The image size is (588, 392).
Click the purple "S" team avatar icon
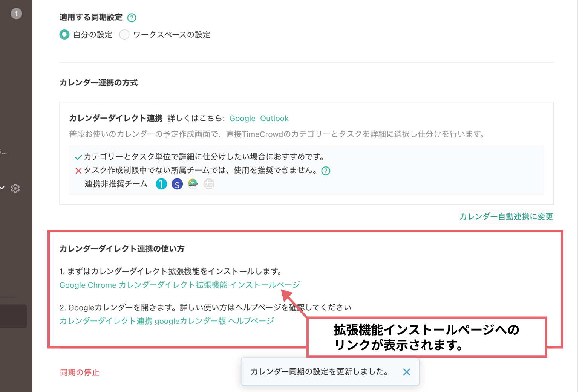pos(177,184)
